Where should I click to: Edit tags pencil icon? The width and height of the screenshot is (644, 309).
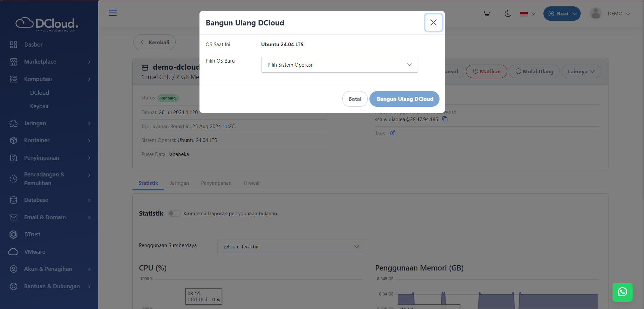click(393, 133)
